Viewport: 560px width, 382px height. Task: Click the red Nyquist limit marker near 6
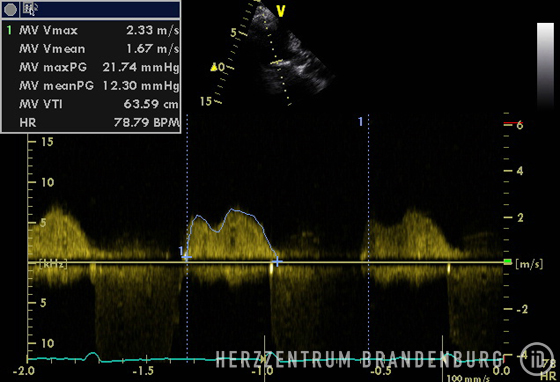[513, 124]
